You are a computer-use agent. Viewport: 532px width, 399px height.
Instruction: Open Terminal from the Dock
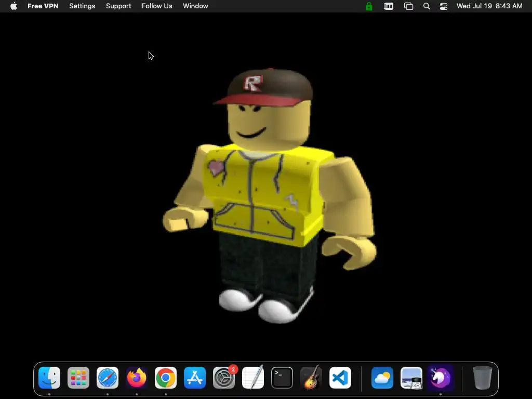[x=282, y=378]
